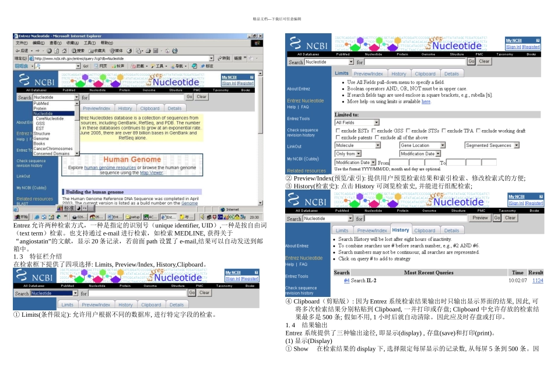The height and width of the screenshot is (392, 554).
Task: Tick the 'exclude GSS' checkbox
Action: [373, 131]
